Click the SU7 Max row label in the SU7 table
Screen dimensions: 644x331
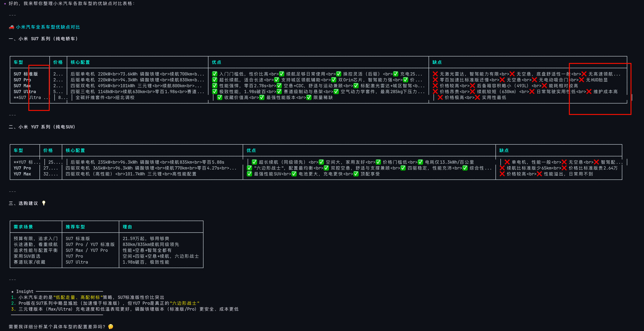[x=22, y=86]
